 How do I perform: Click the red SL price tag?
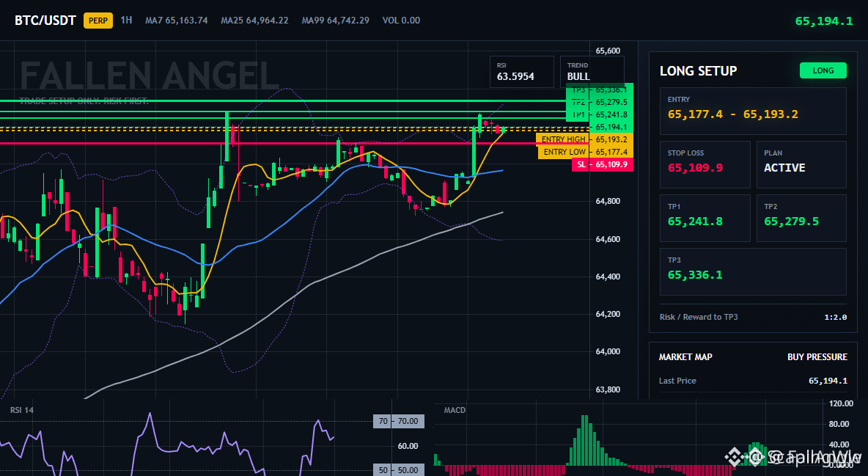point(603,164)
